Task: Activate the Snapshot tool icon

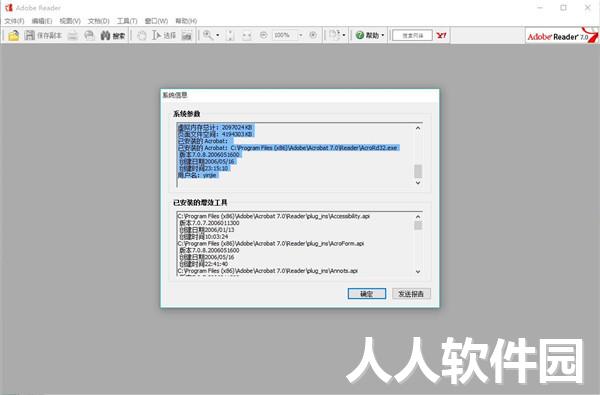Action: 186,36
